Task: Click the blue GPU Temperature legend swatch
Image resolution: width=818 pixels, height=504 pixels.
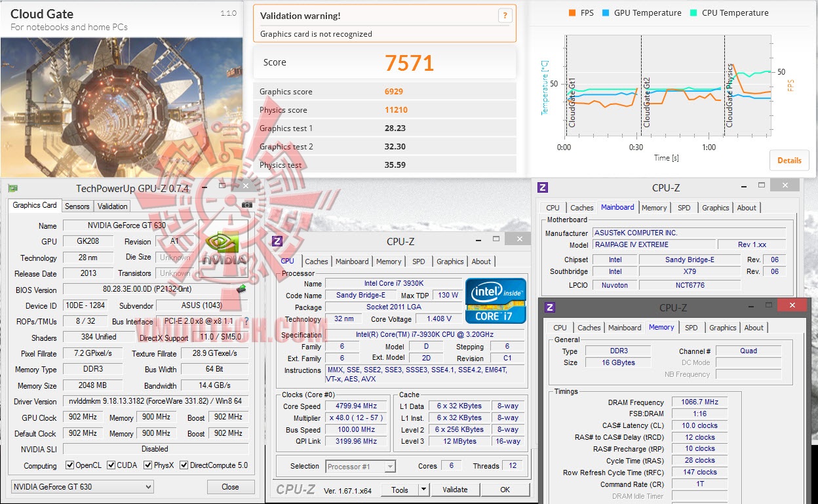Action: pos(606,13)
